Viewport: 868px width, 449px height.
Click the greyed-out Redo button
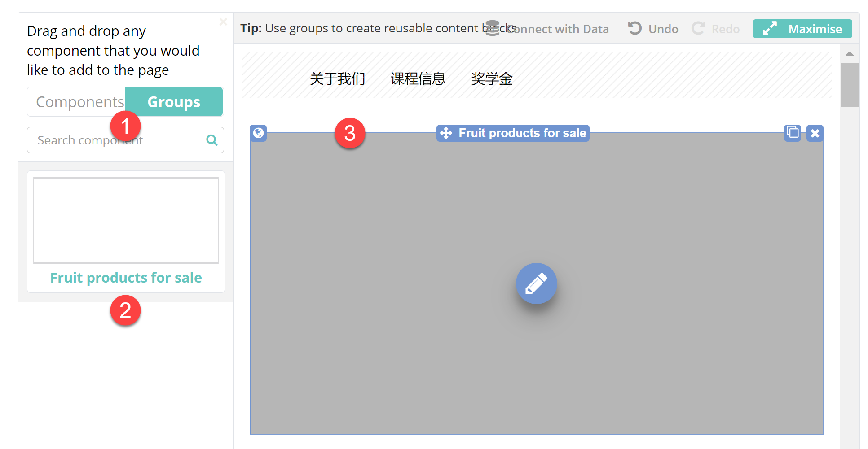pyautogui.click(x=716, y=29)
